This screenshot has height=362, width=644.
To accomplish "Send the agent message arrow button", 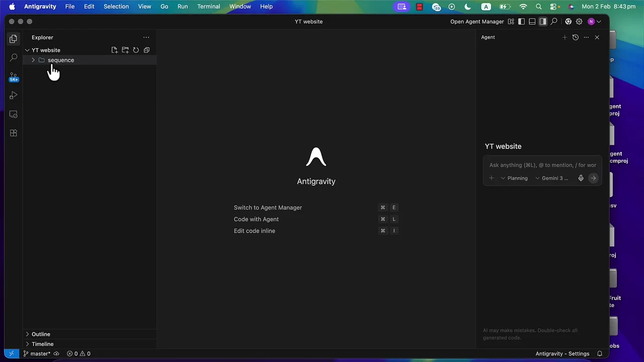I will (x=593, y=178).
